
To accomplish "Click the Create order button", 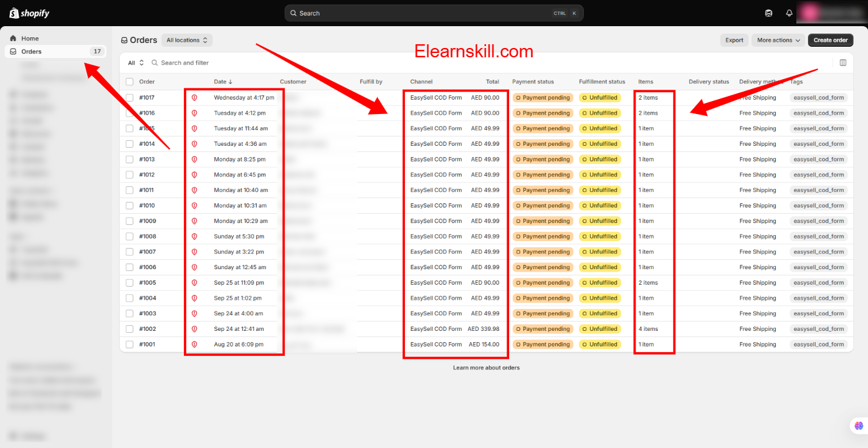I will pyautogui.click(x=831, y=40).
